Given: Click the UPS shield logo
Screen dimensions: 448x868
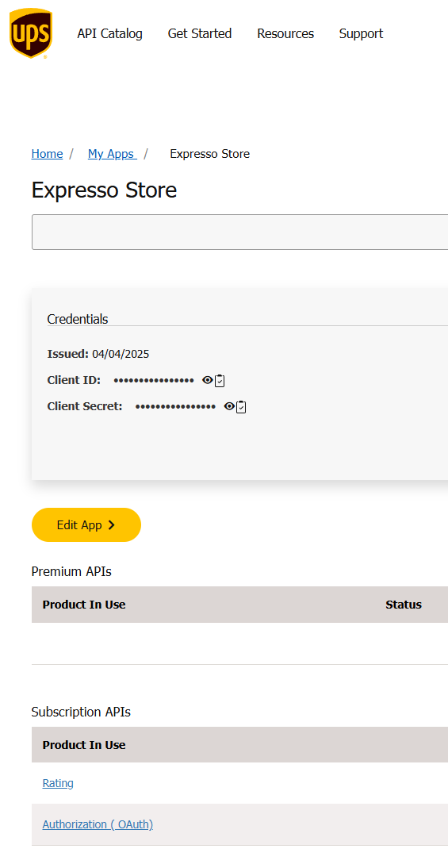Looking at the screenshot, I should tap(31, 33).
